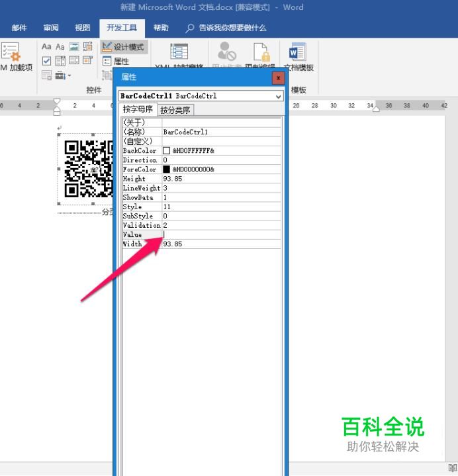Close the 属性 properties dialog
The height and width of the screenshot is (476, 458).
click(x=279, y=78)
